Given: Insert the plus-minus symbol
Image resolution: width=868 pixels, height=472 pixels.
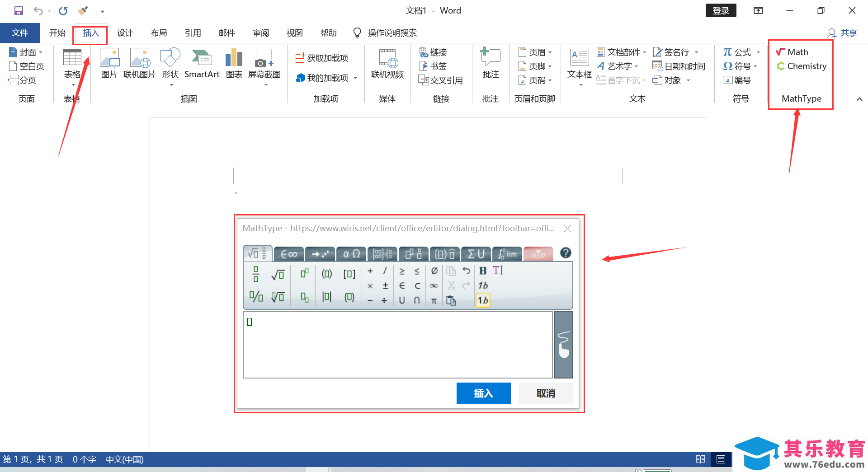Looking at the screenshot, I should click(x=385, y=285).
